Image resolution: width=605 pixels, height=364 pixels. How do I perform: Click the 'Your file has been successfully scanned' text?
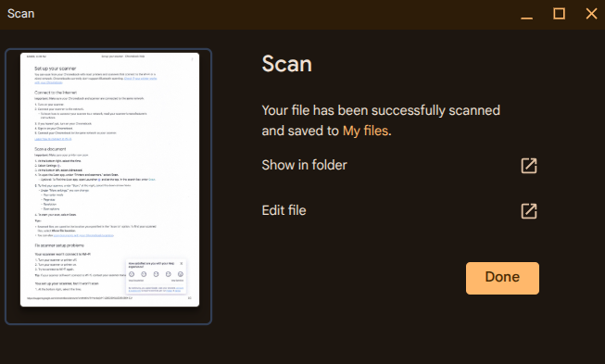click(381, 110)
